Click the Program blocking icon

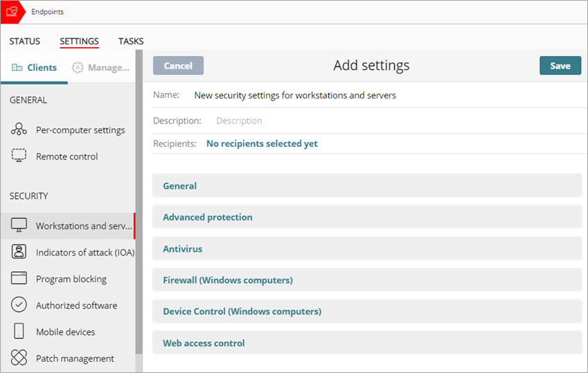pyautogui.click(x=19, y=279)
